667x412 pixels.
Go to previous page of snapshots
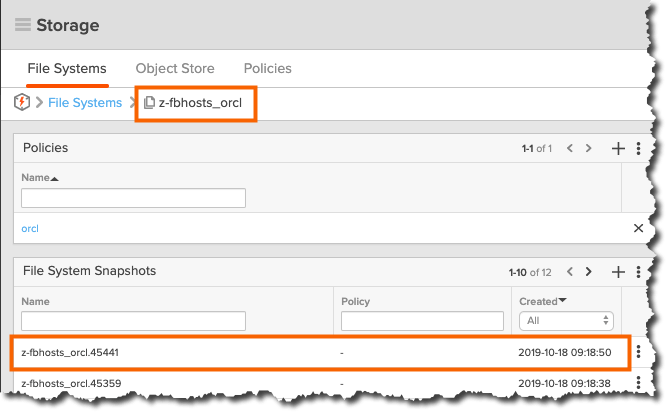[570, 272]
